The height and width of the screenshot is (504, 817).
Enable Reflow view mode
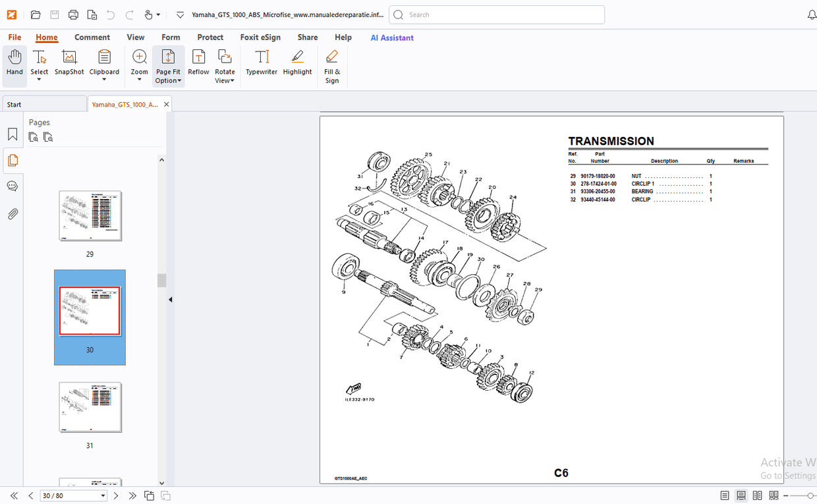(x=198, y=64)
